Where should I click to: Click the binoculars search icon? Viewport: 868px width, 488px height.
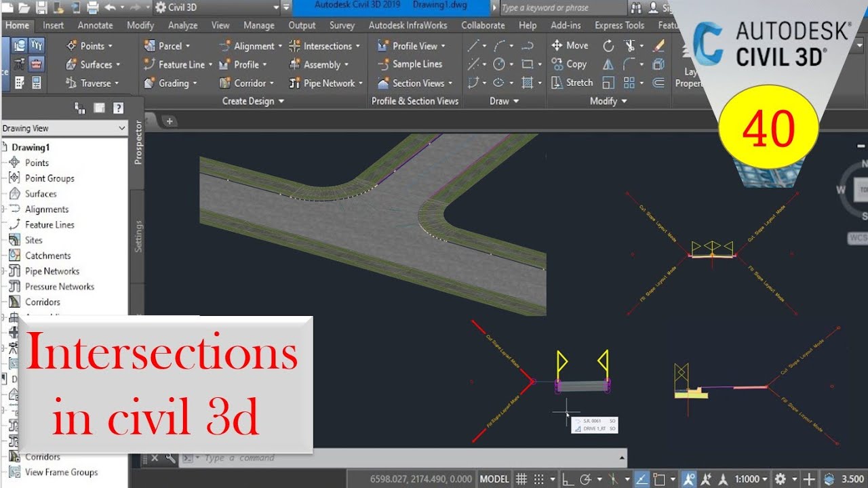tap(636, 8)
